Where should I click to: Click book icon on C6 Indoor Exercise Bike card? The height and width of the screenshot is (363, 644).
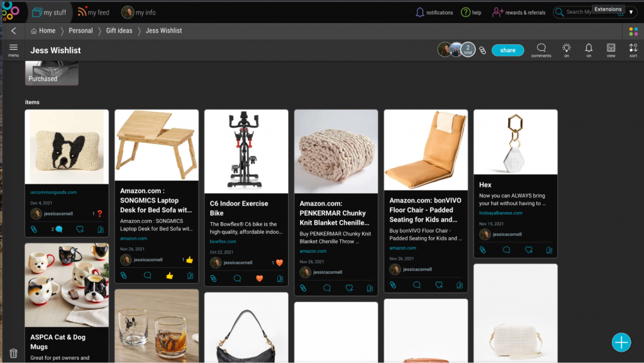[280, 279]
